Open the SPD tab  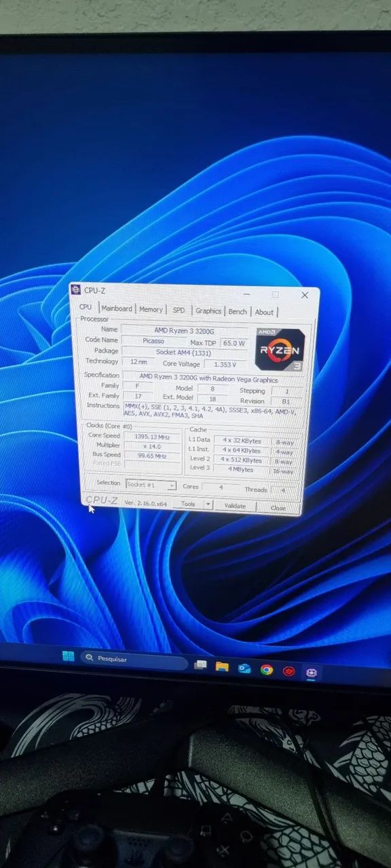click(179, 310)
